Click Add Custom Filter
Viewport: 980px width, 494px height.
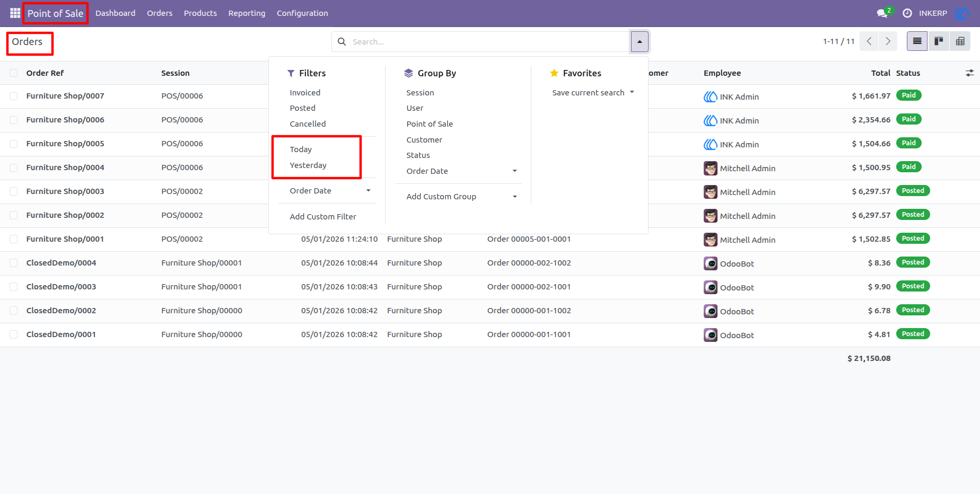323,217
